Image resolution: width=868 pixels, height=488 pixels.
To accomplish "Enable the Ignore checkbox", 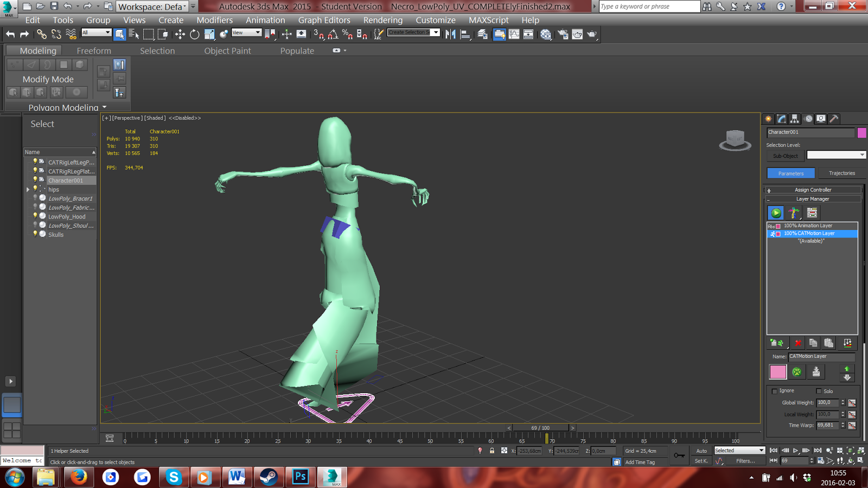I will pyautogui.click(x=775, y=391).
